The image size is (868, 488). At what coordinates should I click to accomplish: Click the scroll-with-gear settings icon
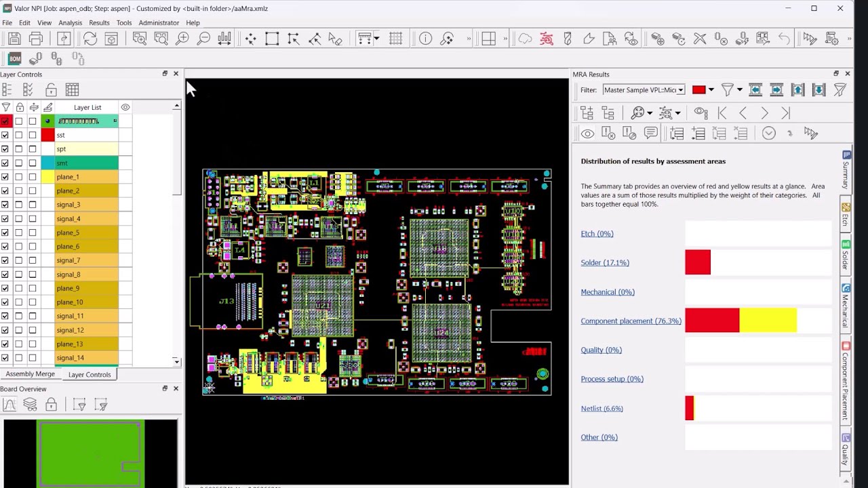pyautogui.click(x=832, y=39)
